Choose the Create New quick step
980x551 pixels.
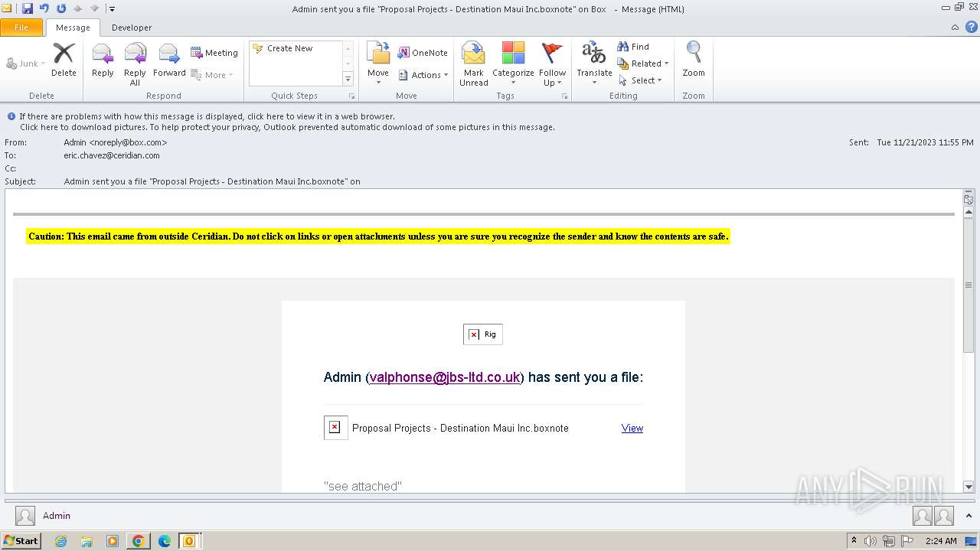click(x=290, y=48)
